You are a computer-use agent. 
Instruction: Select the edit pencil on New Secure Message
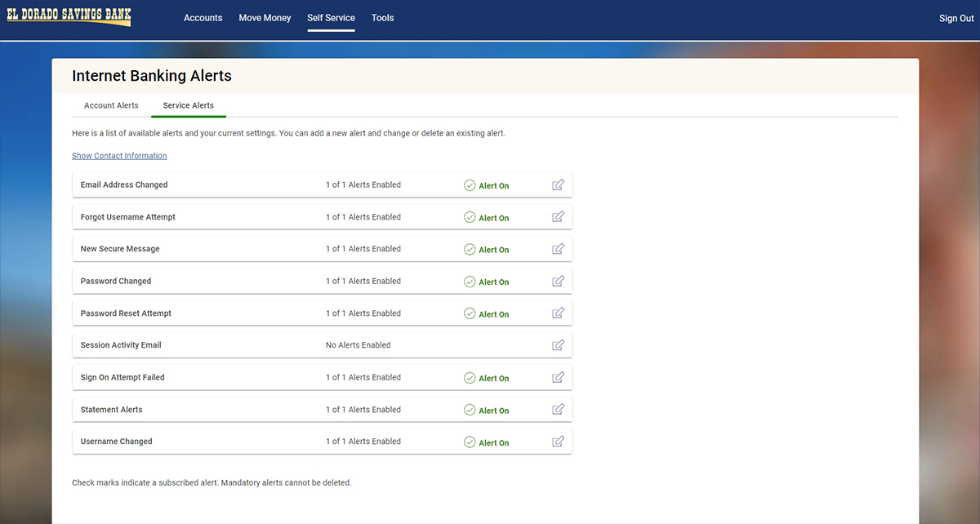[559, 249]
